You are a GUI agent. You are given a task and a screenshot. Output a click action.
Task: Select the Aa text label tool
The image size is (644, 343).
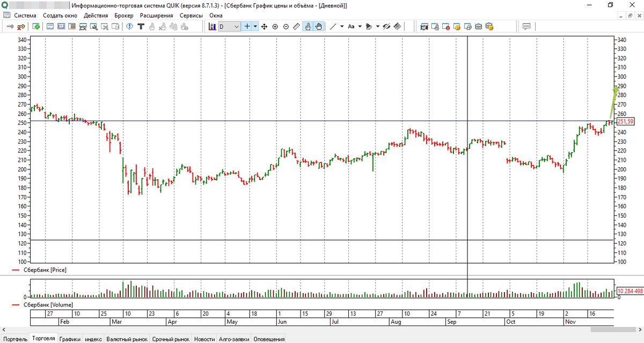pyautogui.click(x=351, y=26)
